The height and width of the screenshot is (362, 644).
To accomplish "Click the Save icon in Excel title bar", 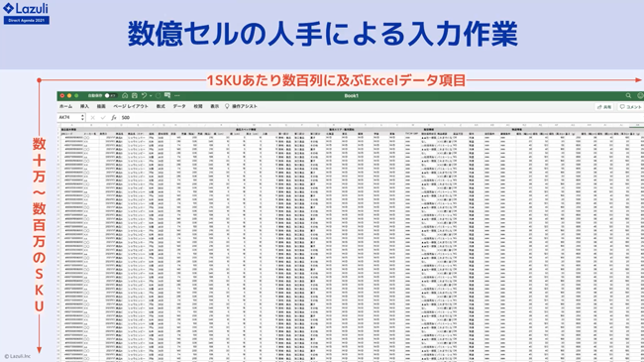I will 135,95.
